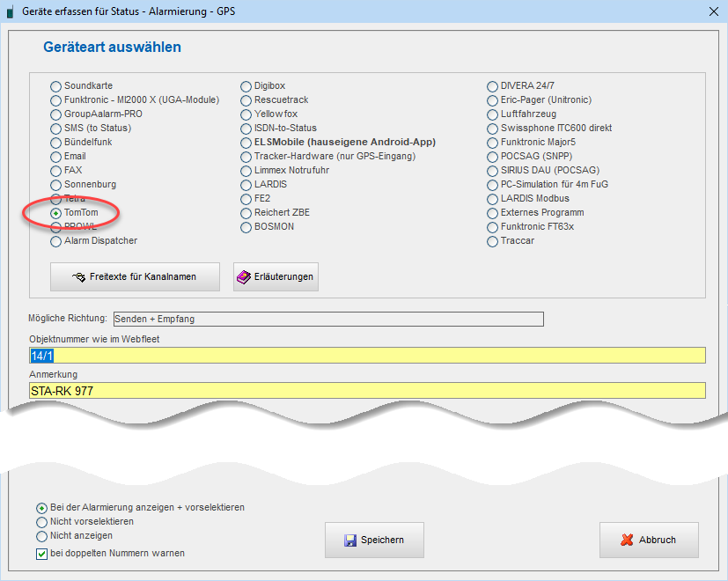Open the Erläuterungen help book

[276, 276]
